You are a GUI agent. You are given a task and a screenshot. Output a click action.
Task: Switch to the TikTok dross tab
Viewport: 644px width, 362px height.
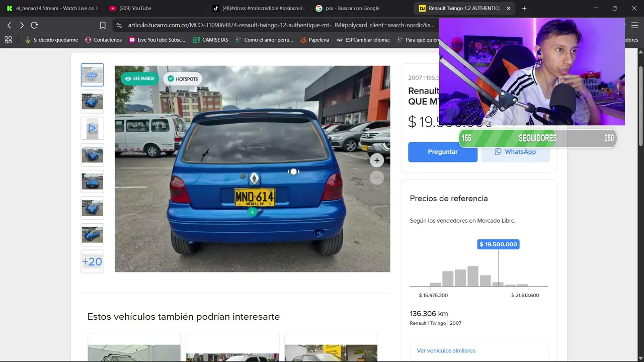tap(258, 8)
